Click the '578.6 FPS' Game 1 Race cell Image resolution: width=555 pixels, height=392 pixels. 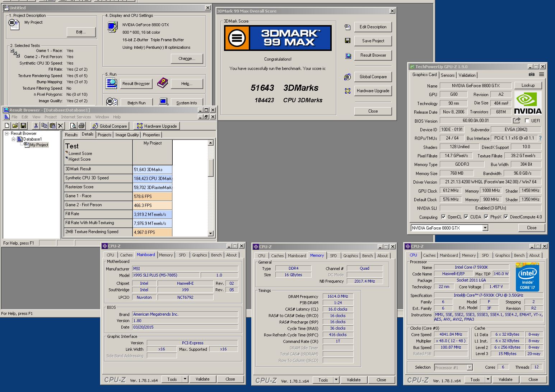[153, 197]
